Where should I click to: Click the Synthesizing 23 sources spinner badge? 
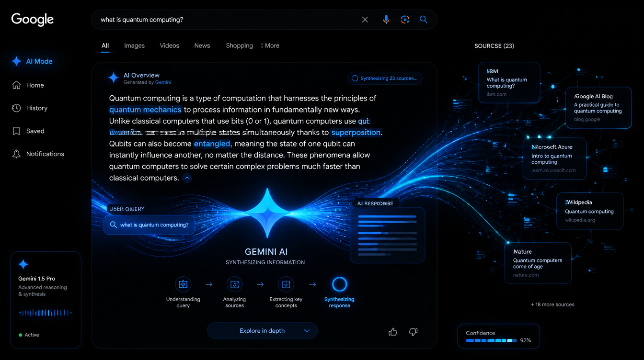click(385, 79)
